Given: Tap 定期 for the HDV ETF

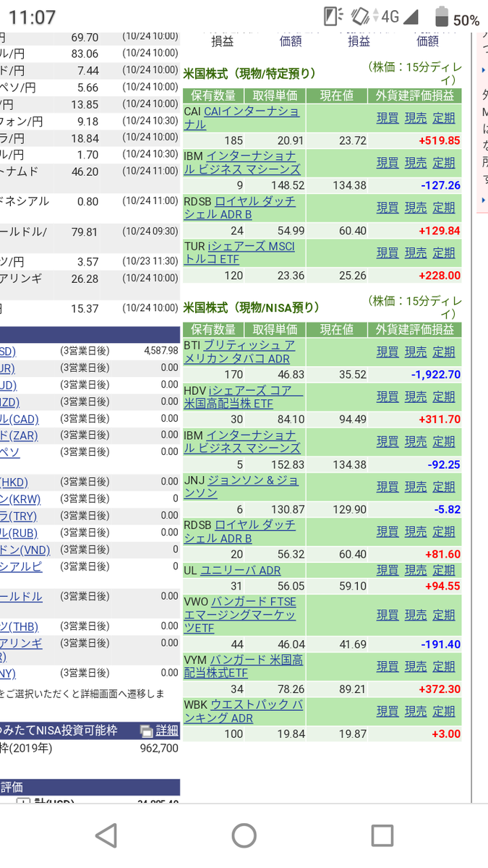Looking at the screenshot, I should (444, 396).
